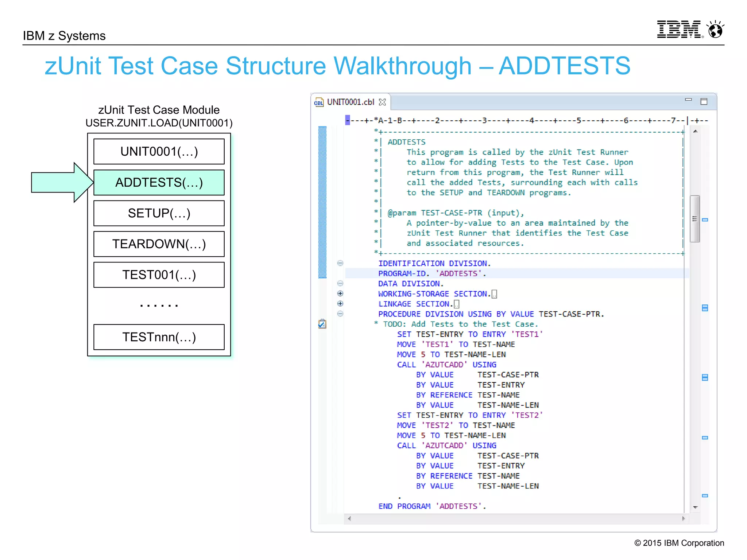Select the UNIT0001.cbl tab label
This screenshot has width=747, height=560.
pos(351,102)
